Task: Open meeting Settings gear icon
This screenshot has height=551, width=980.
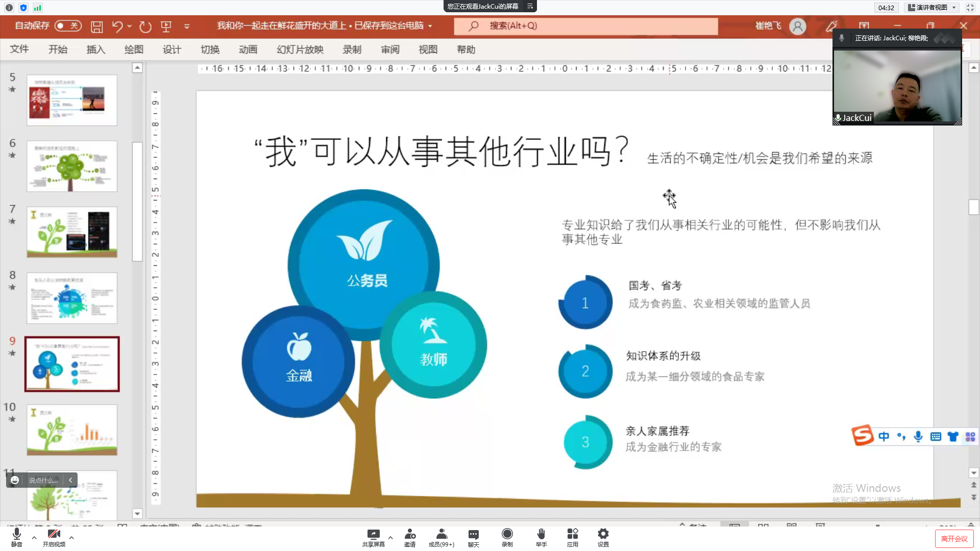Action: 603,534
